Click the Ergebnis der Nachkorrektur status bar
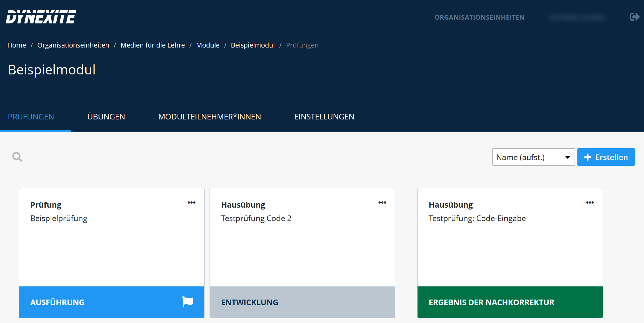 [x=510, y=302]
